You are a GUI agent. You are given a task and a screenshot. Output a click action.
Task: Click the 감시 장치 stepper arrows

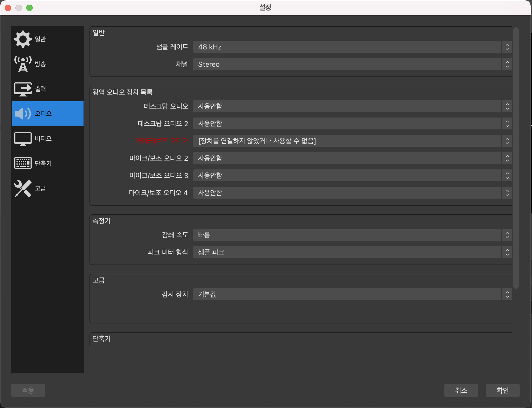pos(507,295)
